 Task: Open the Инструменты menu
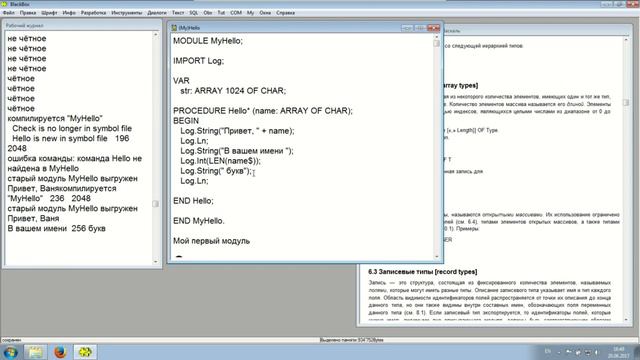pyautogui.click(x=127, y=13)
